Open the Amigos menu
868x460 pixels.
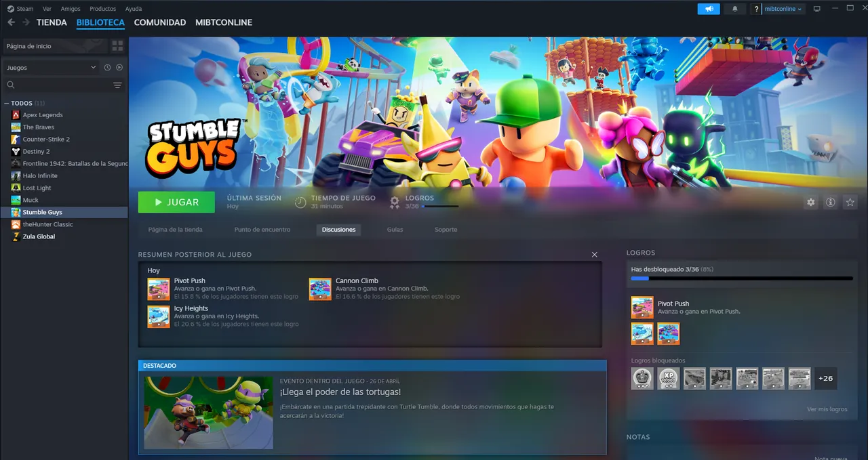[x=70, y=9]
